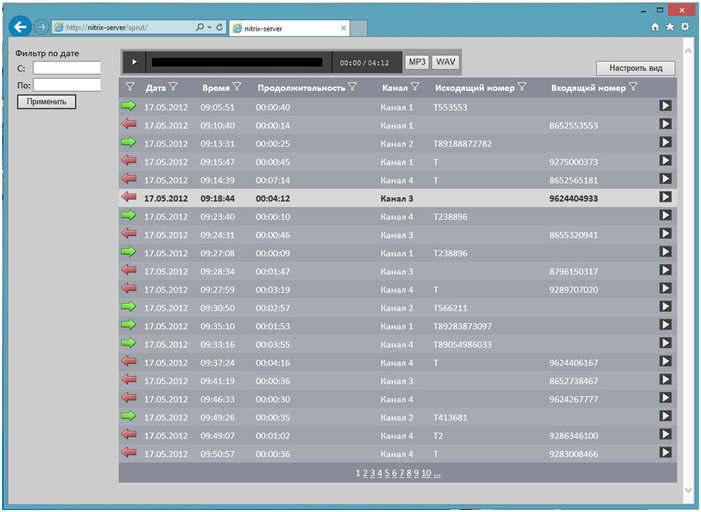Play the selected 09:18:44 recording
The height and width of the screenshot is (512, 701).
665,197
